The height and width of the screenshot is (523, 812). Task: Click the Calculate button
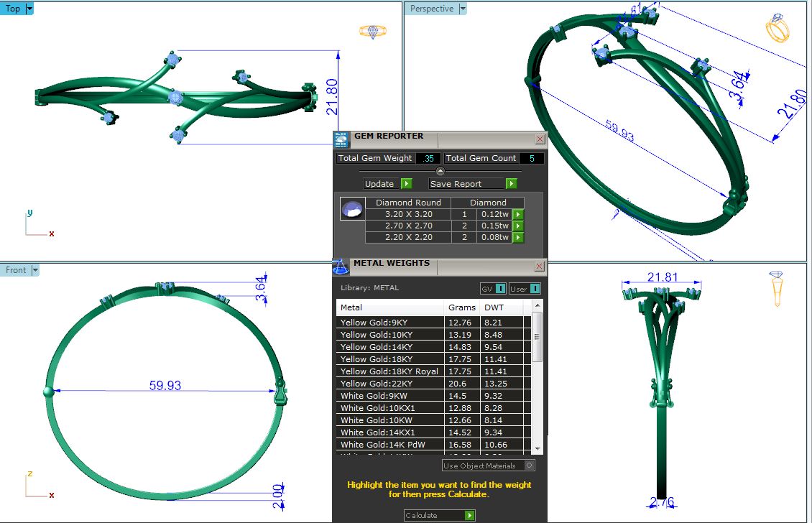440,515
